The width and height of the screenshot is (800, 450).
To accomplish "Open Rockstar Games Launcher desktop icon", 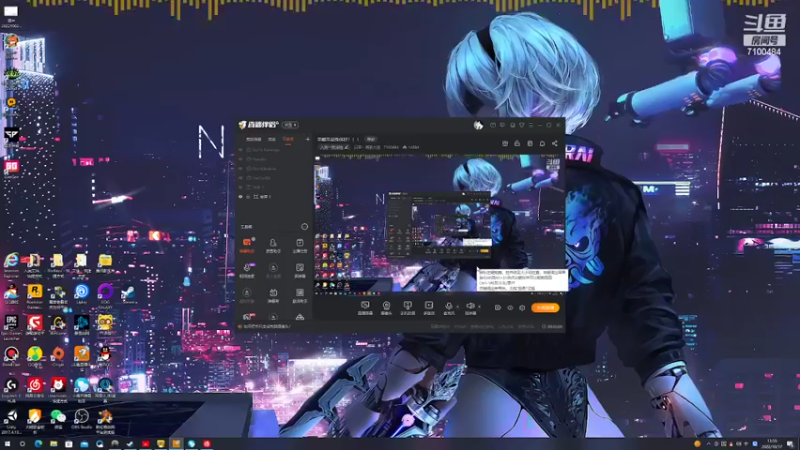I will pyautogui.click(x=34, y=295).
